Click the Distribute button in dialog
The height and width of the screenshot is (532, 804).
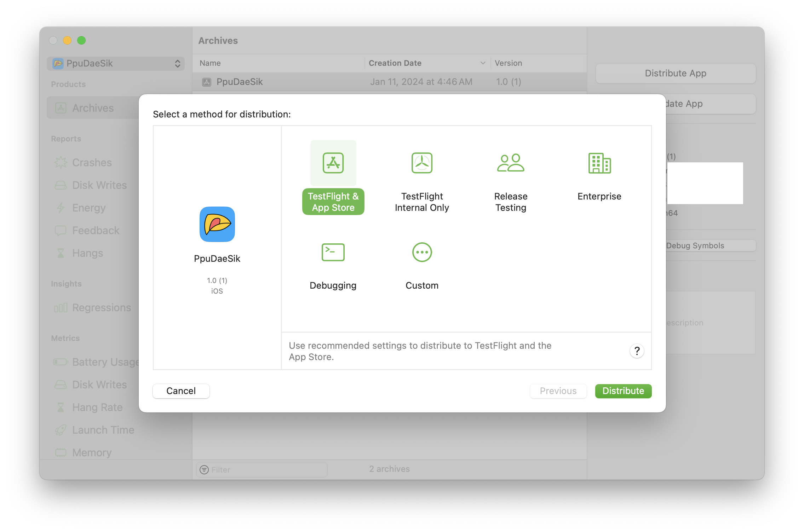(623, 391)
